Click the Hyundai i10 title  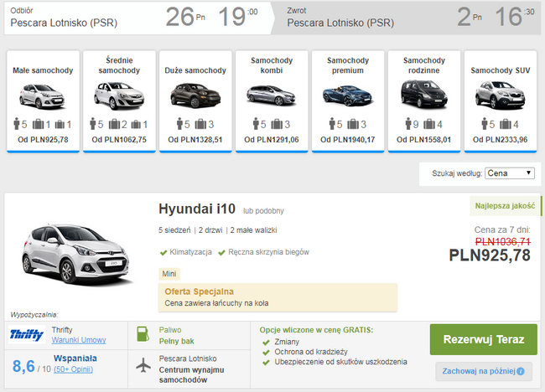[x=197, y=209]
